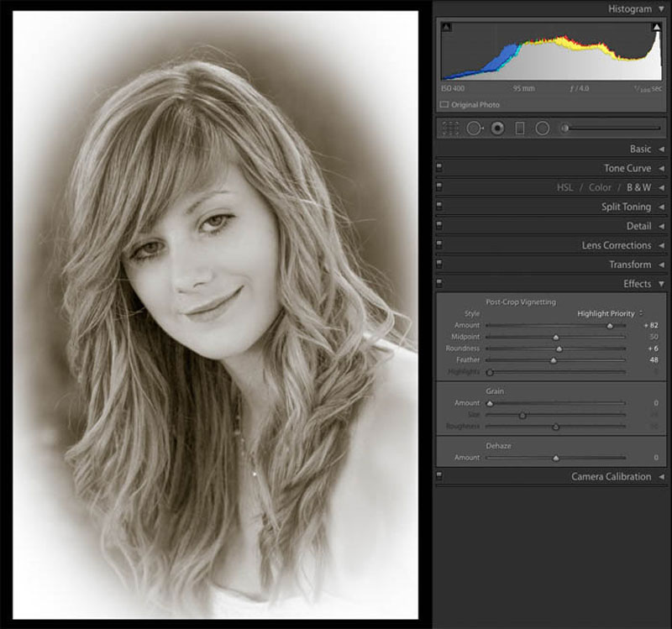Click the shadow clipping indicator in histogram
Image resolution: width=672 pixels, height=629 pixels.
pos(446,27)
